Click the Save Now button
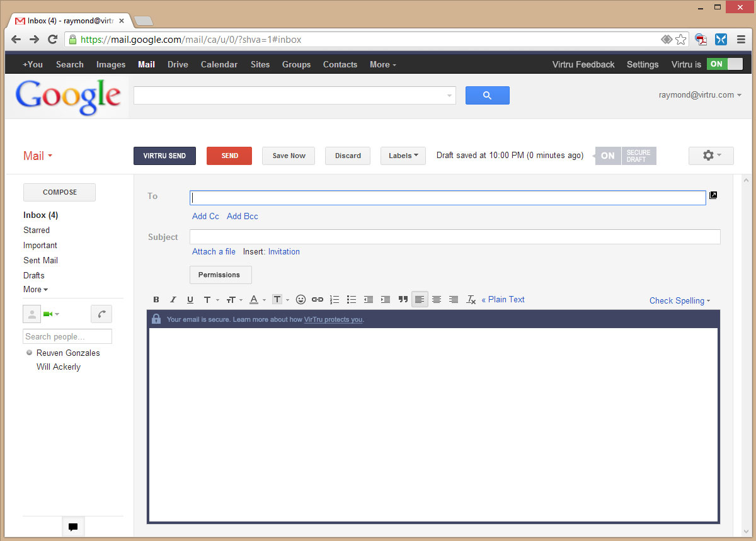Screen dimensions: 756x541 click(x=289, y=156)
